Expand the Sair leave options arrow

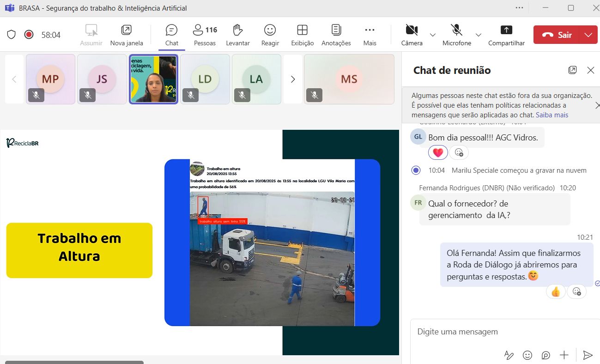[x=588, y=35]
